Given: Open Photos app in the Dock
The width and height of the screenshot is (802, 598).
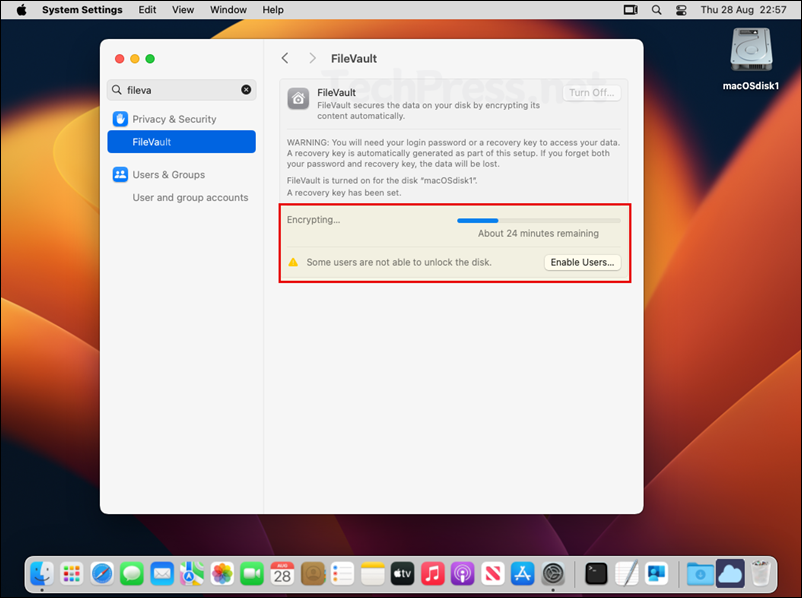Looking at the screenshot, I should (222, 573).
